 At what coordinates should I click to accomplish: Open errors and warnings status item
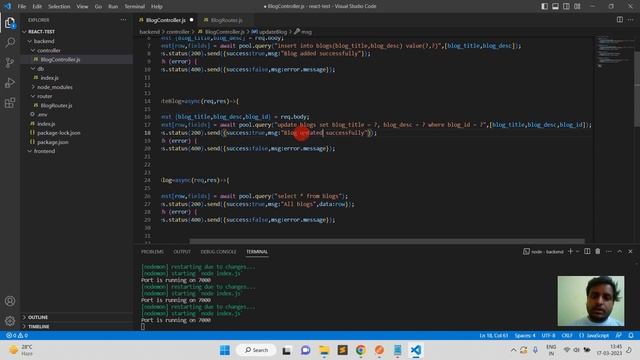tap(17, 335)
